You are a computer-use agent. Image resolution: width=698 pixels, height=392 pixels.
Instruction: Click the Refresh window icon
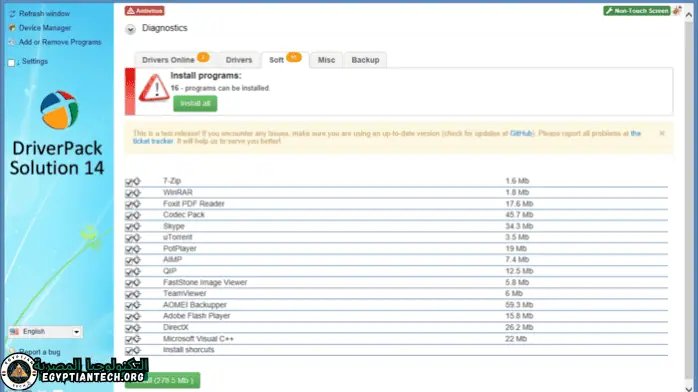click(12, 14)
